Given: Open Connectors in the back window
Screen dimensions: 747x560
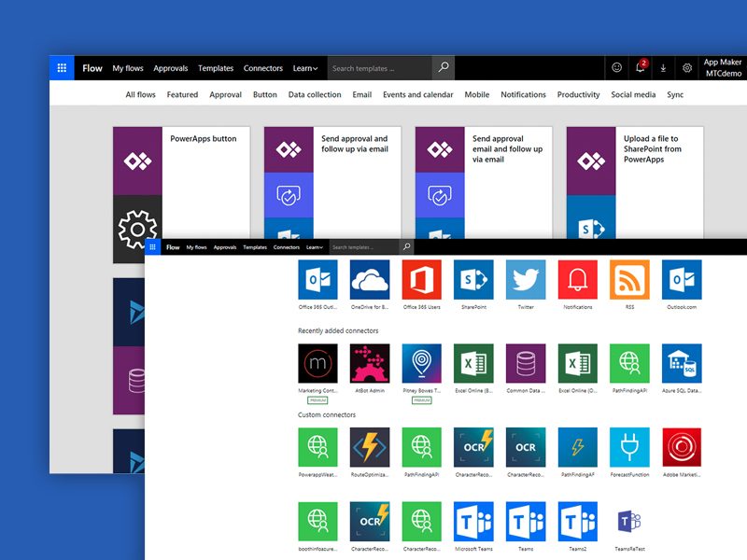Looking at the screenshot, I should point(263,68).
